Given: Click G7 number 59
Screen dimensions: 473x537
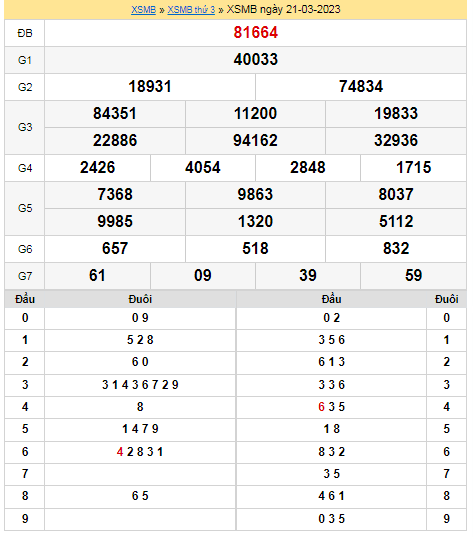Looking at the screenshot, I should (413, 276).
